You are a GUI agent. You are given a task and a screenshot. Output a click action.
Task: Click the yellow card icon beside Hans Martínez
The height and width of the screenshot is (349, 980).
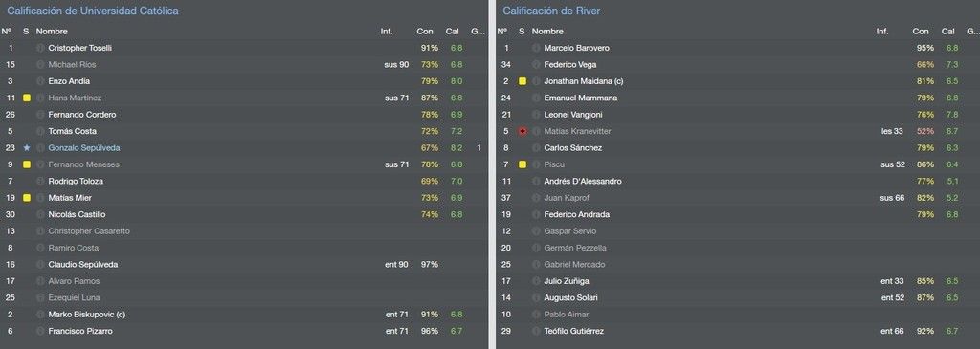point(26,98)
